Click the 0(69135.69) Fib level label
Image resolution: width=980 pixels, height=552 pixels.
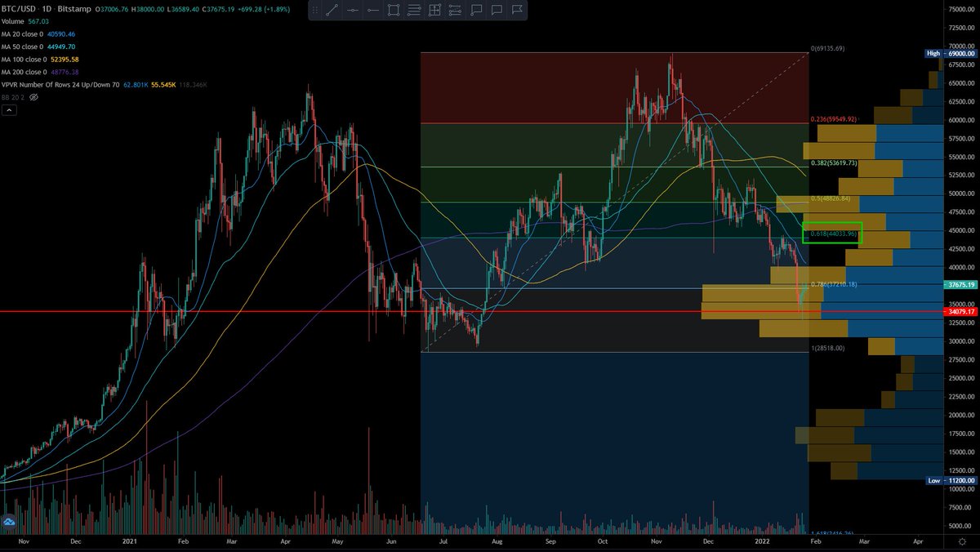[x=827, y=49]
